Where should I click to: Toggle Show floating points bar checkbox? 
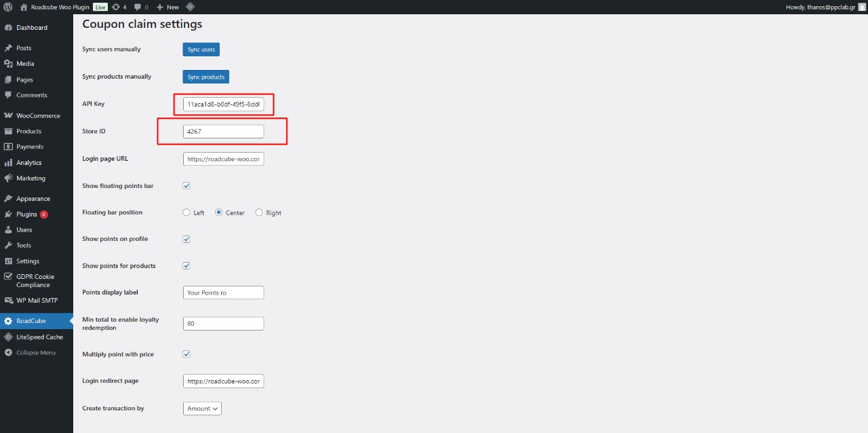click(x=186, y=186)
